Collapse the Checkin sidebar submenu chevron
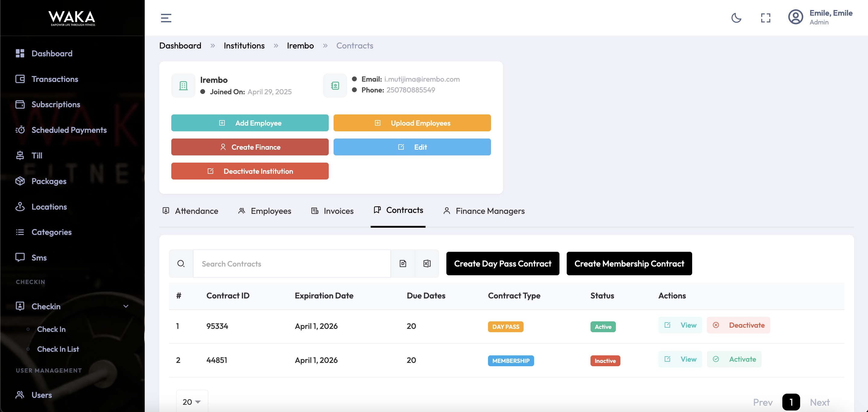The image size is (868, 412). [x=126, y=306]
